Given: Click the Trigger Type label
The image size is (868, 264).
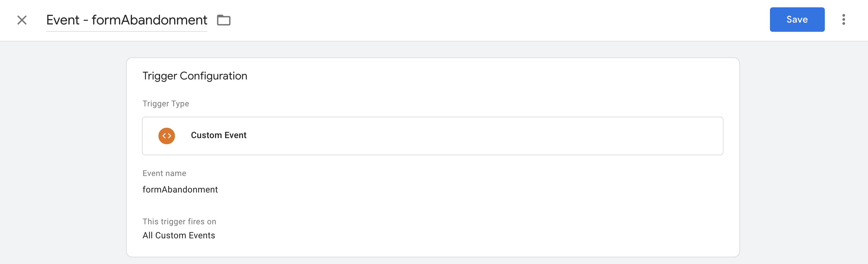Looking at the screenshot, I should (166, 104).
